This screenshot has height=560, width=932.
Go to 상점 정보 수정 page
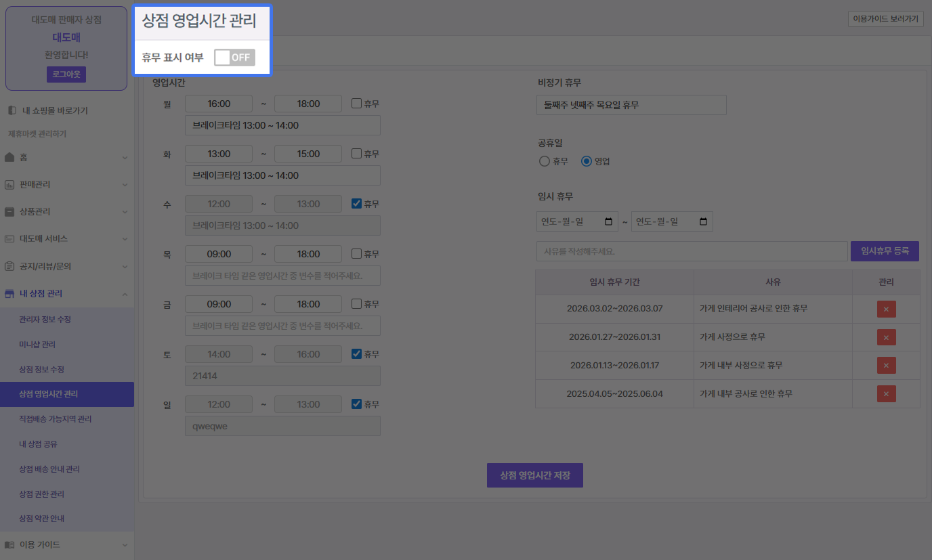point(41,369)
